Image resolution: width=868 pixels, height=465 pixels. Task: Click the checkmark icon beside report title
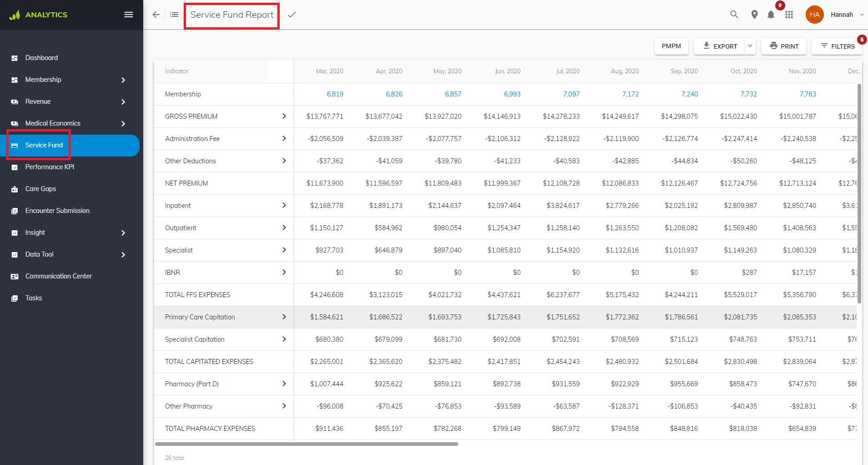click(292, 15)
